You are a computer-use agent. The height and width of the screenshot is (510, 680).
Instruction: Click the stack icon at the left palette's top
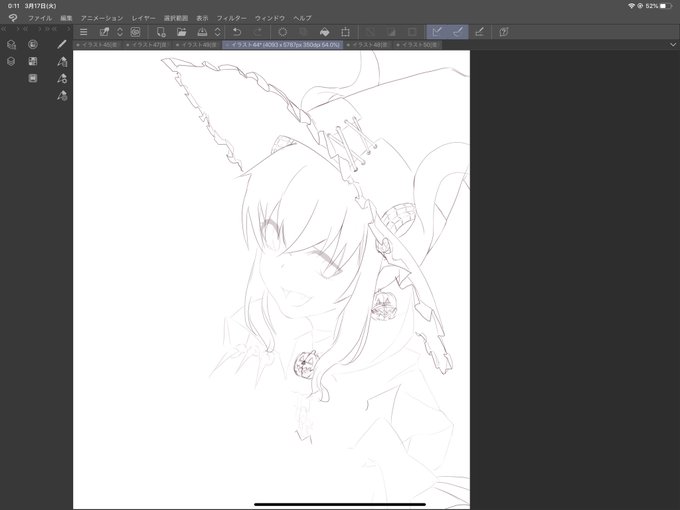click(11, 44)
